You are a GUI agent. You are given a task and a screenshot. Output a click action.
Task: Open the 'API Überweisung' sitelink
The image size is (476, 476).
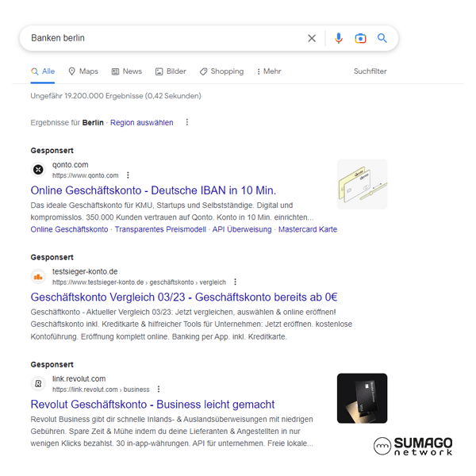(x=242, y=229)
